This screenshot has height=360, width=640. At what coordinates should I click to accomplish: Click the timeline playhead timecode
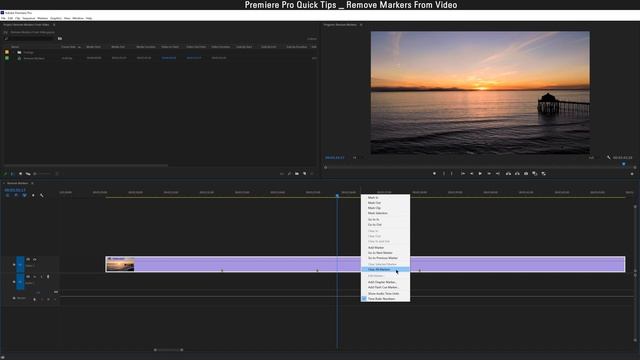click(x=15, y=190)
